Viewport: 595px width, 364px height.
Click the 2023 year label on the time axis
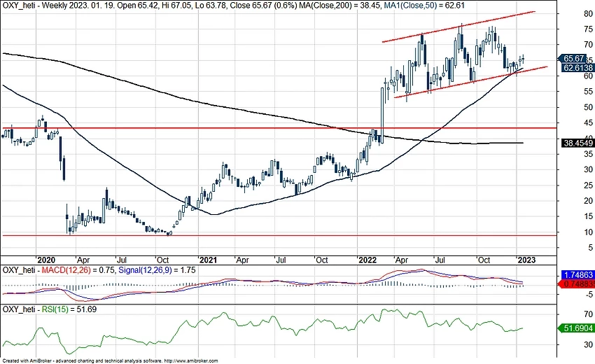[x=527, y=260]
